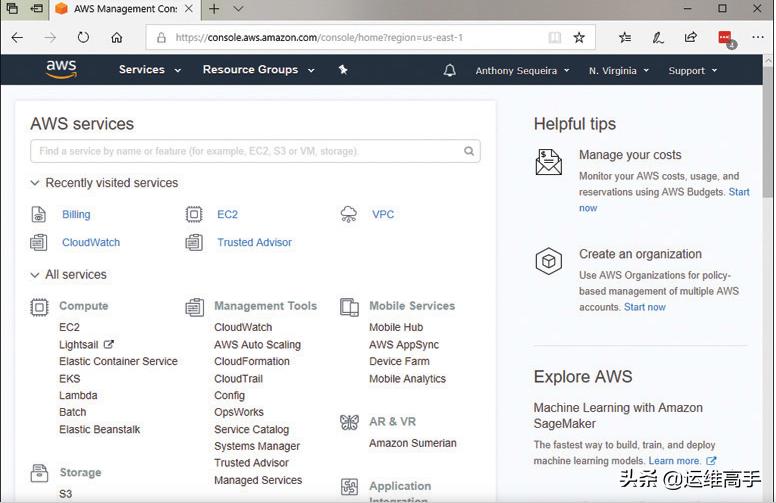Click the browser address bar URL

click(x=319, y=38)
